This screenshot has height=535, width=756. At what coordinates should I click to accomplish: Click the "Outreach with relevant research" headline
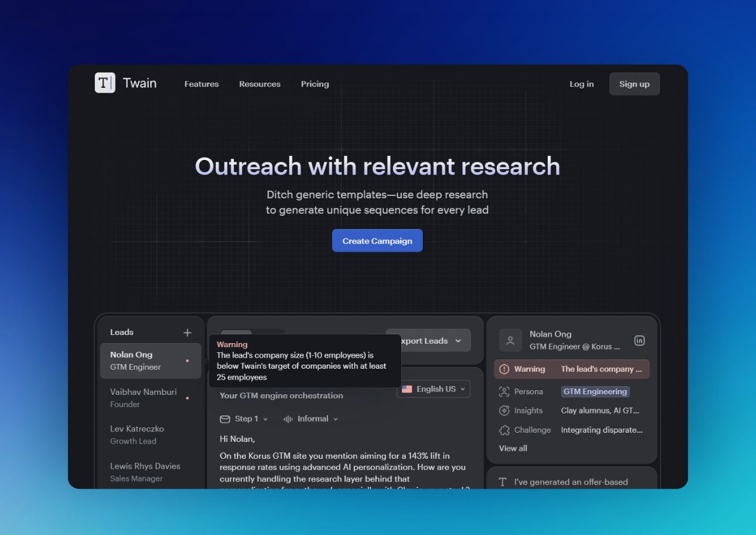(x=377, y=166)
